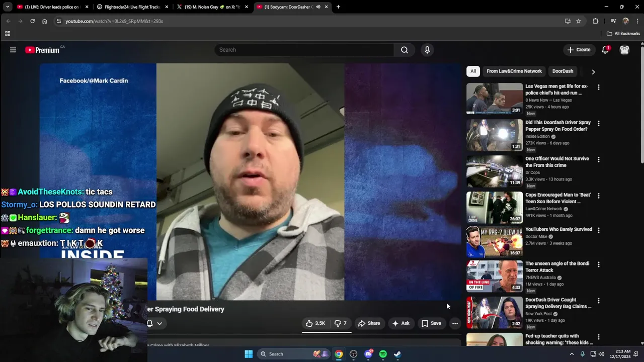Click the browser back arrow
Viewport: 644px width, 362px height.
tap(8, 21)
